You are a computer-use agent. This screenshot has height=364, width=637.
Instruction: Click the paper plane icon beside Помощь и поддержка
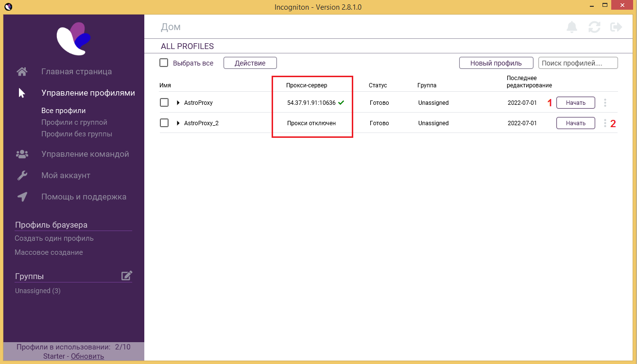tap(22, 197)
